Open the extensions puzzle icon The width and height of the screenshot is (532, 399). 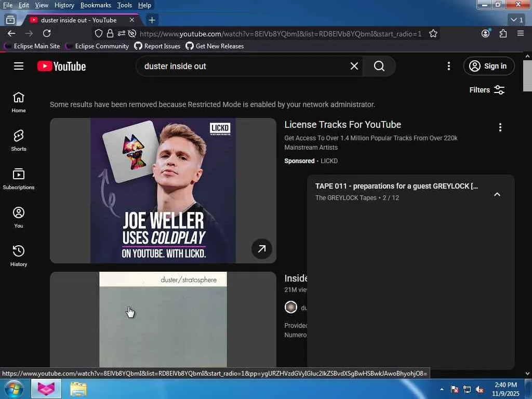pos(503,33)
